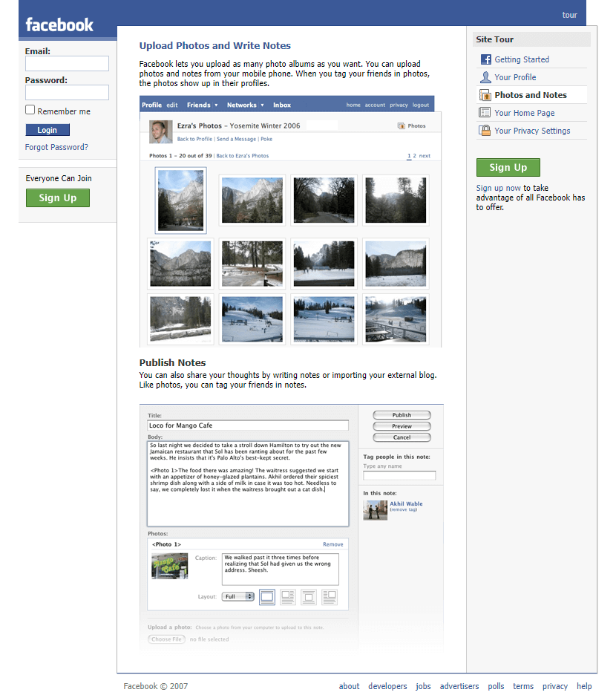Viewport: 616px width, 698px height.
Task: Click the edit link beside Profile
Action: [x=172, y=105]
